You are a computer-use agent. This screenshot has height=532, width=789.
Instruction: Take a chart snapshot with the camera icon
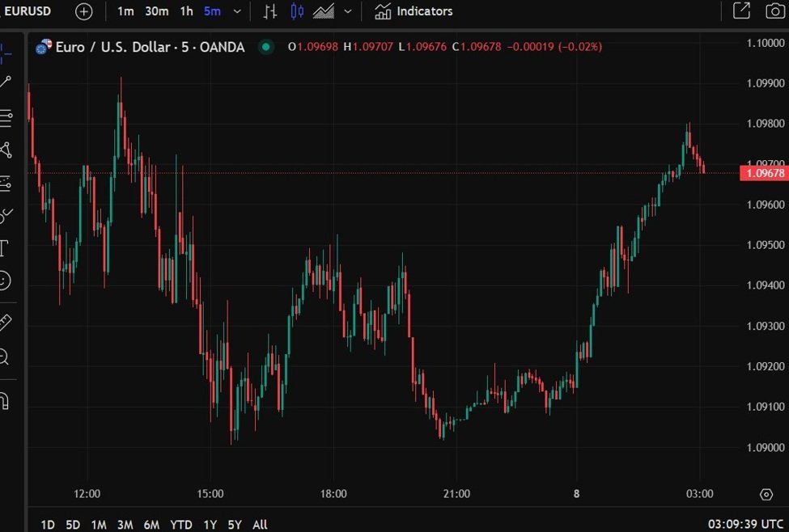774,11
